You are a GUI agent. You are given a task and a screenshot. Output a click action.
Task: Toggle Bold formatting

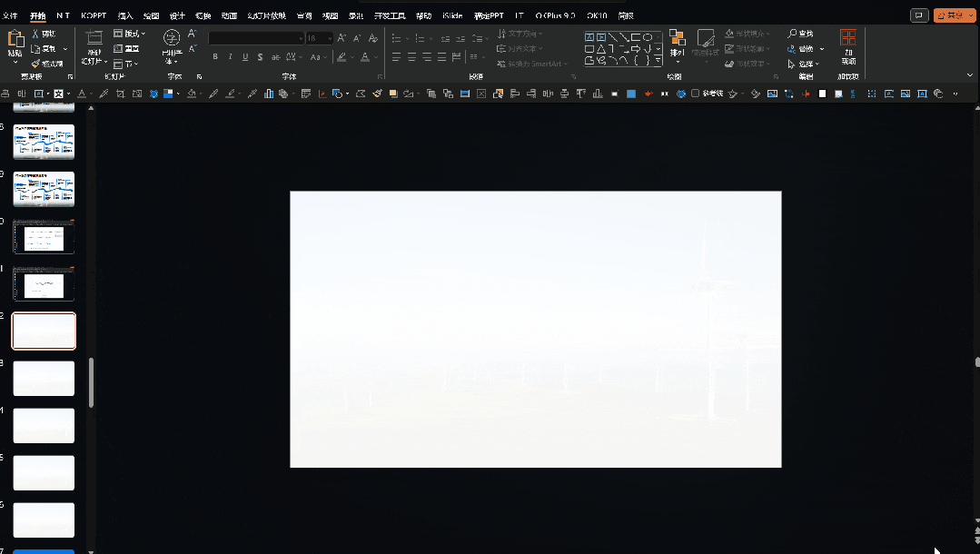215,57
